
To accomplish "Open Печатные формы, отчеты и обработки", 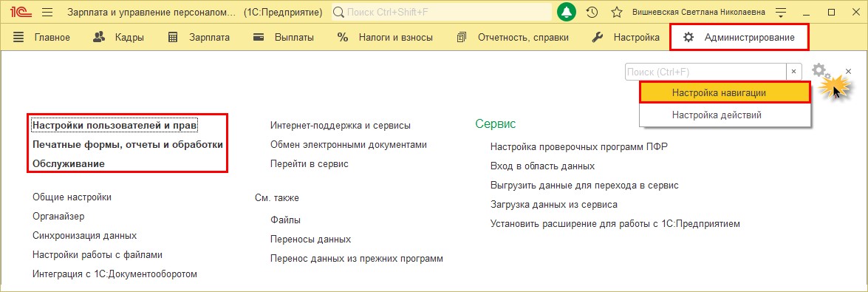I will 128,145.
